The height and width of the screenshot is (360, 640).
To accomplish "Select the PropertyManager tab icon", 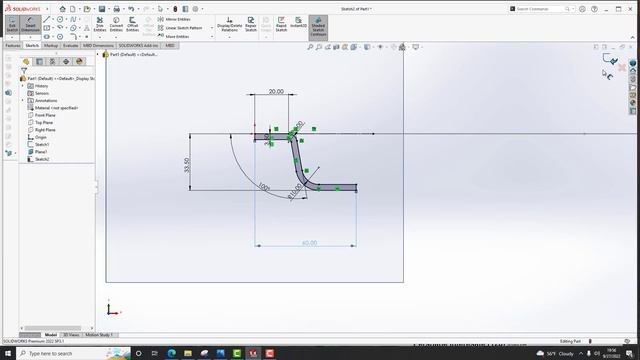I will tap(40, 62).
